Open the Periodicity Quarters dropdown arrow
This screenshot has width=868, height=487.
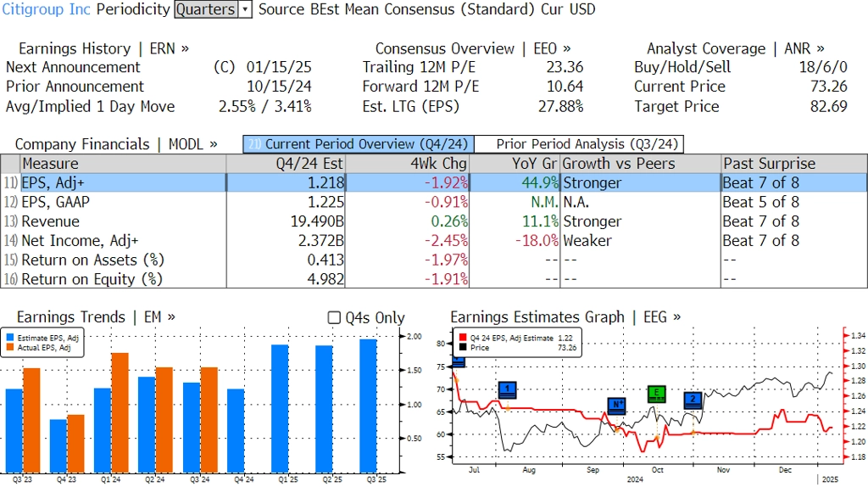tap(245, 9)
